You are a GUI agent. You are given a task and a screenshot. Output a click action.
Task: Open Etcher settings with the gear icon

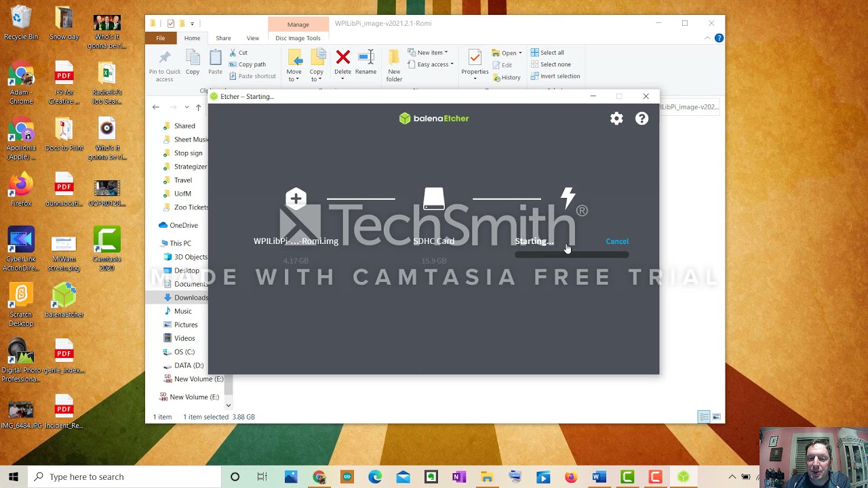pos(616,119)
